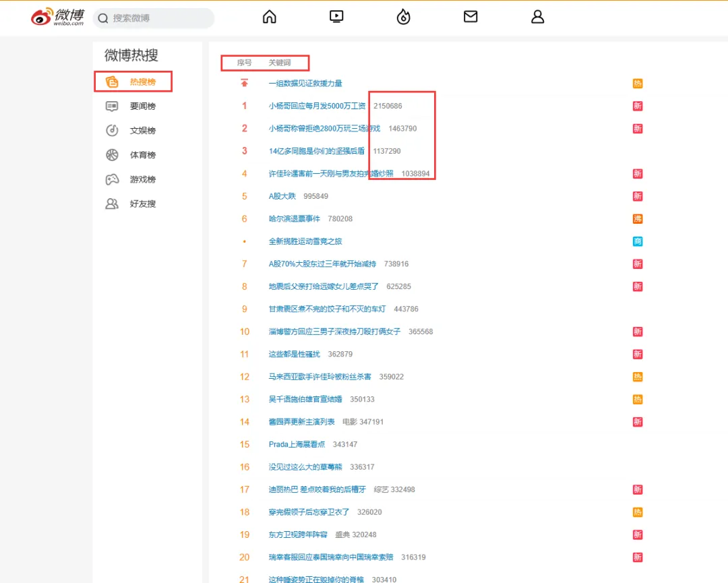This screenshot has width=728, height=583.
Task: Open 淄博警方回应三男子 topic
Action: pos(334,332)
